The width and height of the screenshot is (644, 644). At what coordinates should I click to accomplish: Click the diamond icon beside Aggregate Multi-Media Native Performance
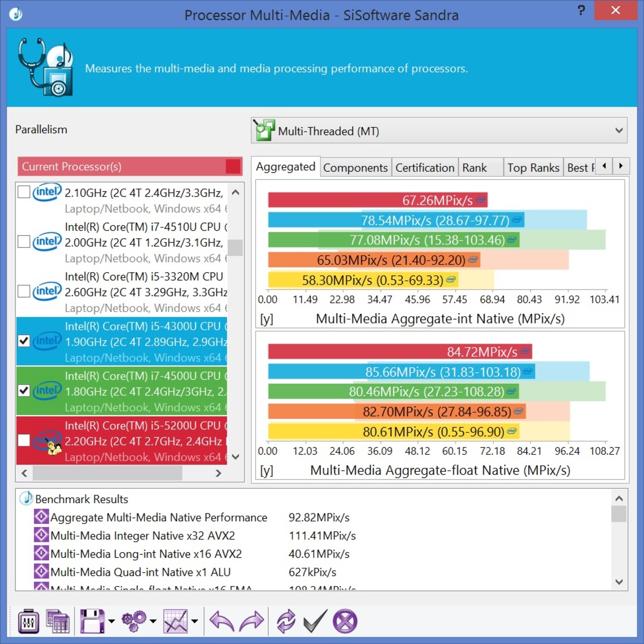(41, 516)
